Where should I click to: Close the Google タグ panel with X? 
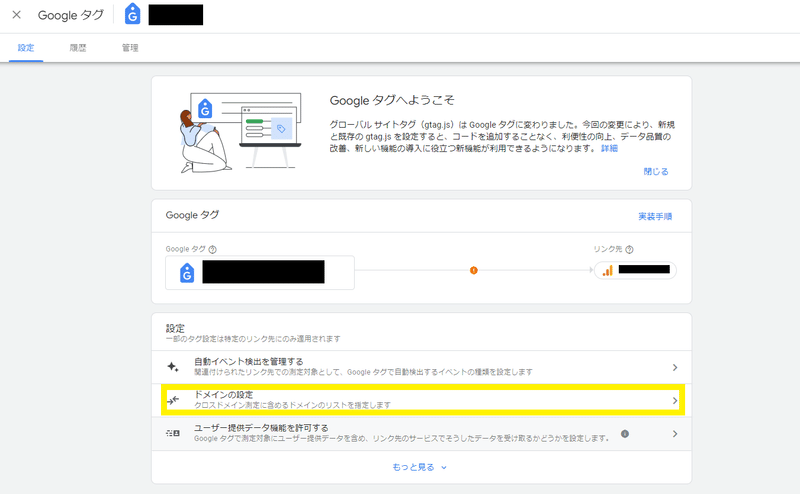pos(16,15)
